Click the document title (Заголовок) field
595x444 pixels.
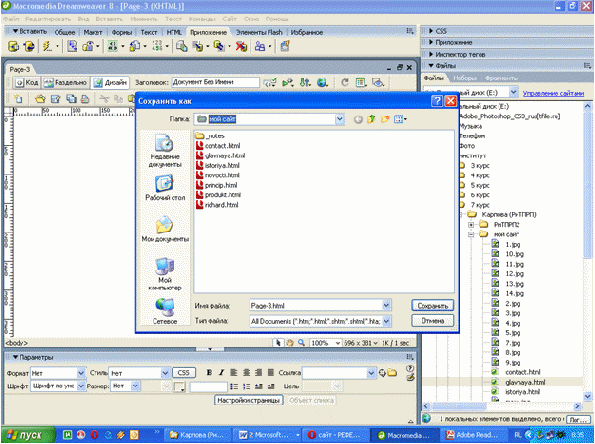(216, 82)
